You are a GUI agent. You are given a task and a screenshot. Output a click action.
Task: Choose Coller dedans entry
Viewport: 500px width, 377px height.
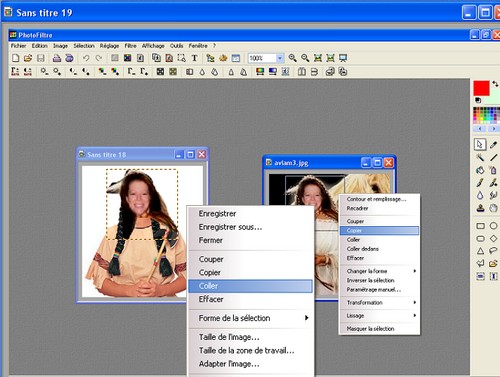pyautogui.click(x=379, y=249)
